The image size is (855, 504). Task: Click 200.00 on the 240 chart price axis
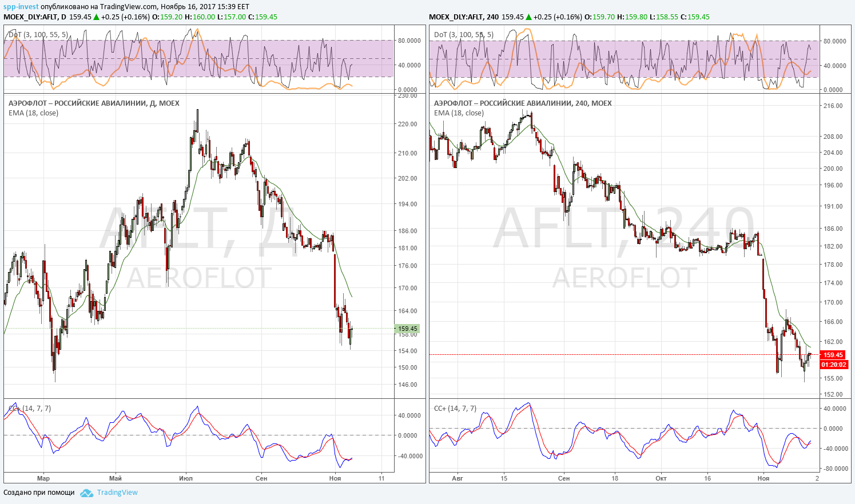tap(833, 169)
